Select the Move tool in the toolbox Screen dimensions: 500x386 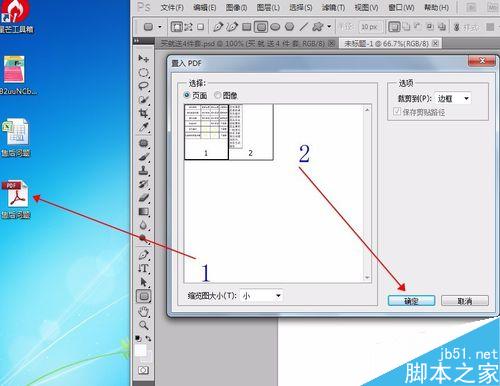pos(143,59)
